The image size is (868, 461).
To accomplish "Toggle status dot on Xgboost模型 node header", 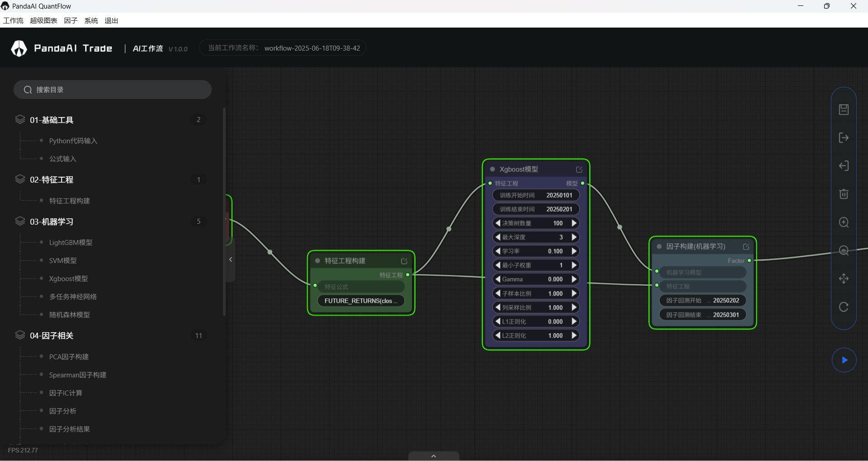I will click(493, 169).
